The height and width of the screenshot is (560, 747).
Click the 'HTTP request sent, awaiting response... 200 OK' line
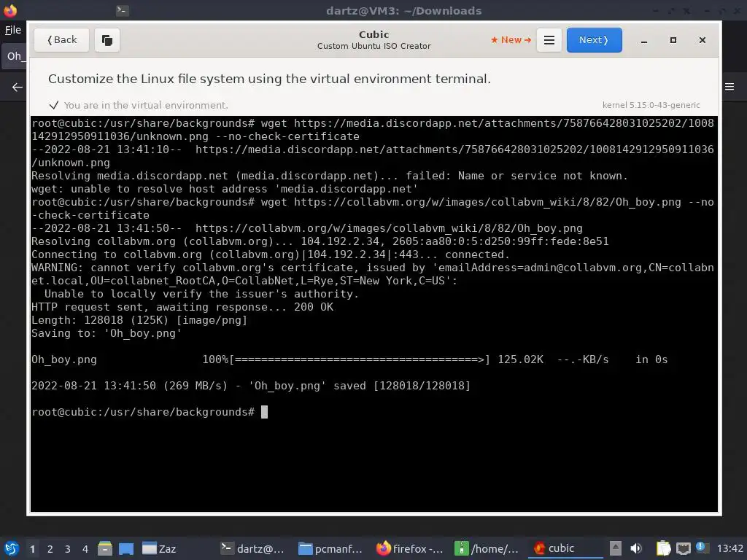coord(182,307)
